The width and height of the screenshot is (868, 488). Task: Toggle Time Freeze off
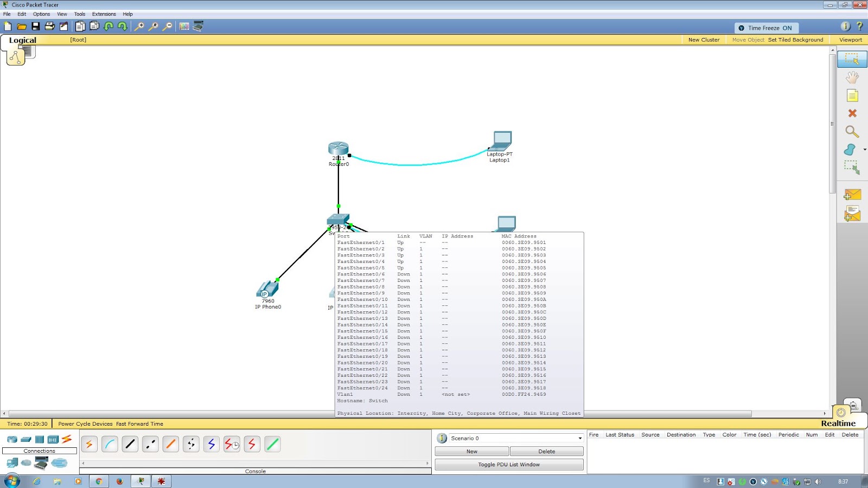pyautogui.click(x=766, y=27)
